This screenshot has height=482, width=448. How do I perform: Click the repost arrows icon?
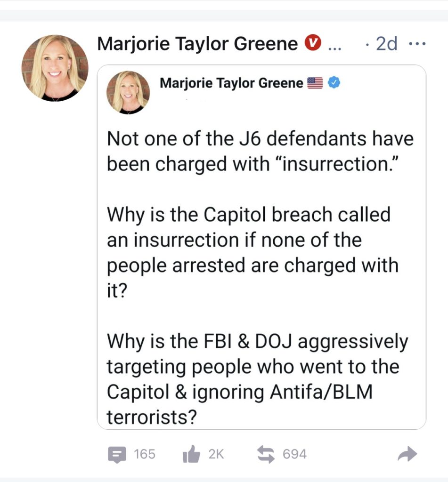pyautogui.click(x=266, y=454)
